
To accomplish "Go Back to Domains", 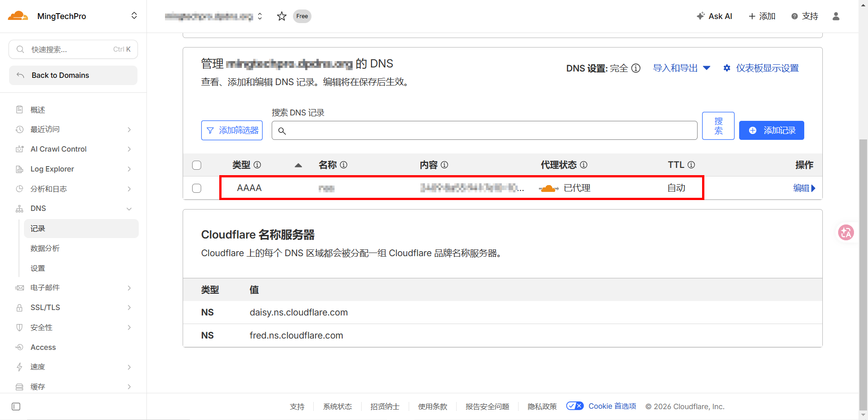I will click(73, 75).
